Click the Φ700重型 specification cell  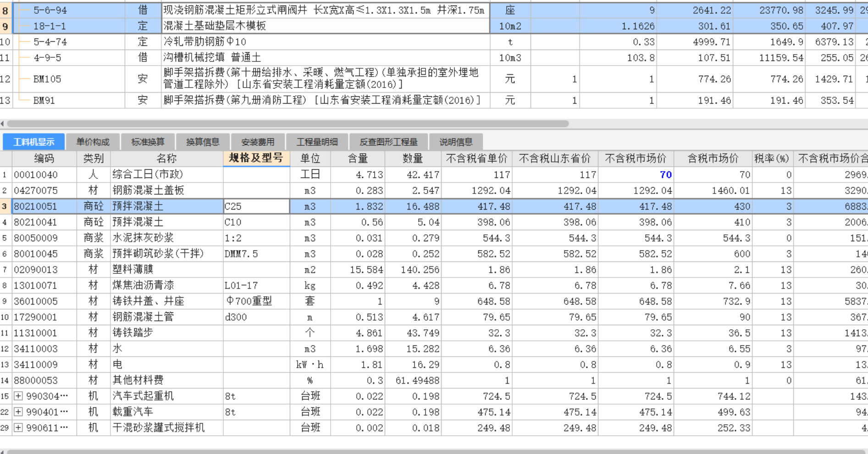click(256, 301)
